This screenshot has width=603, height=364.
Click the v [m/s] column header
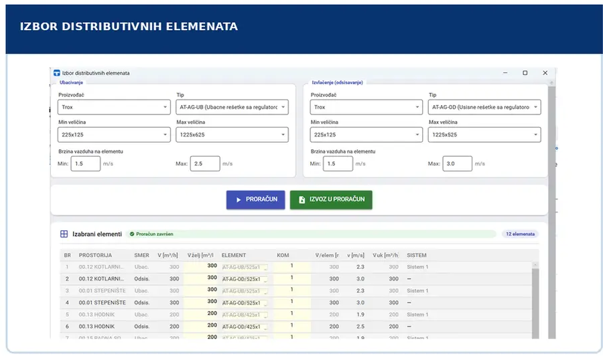coord(355,256)
